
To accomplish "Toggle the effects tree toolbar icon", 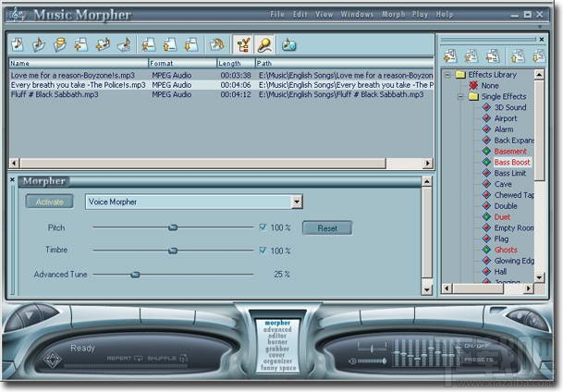I will tap(243, 44).
